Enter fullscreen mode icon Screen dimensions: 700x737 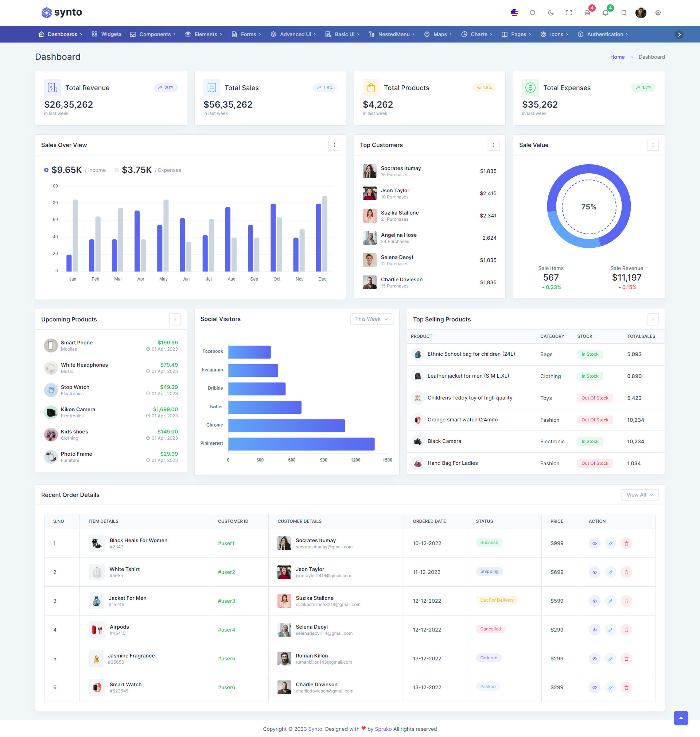point(569,13)
